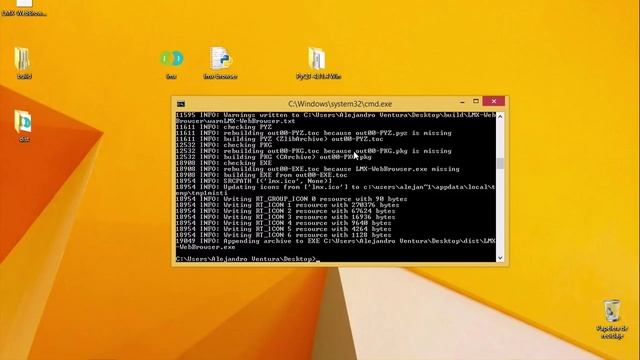Select the lmx-browser Python script icon
The height and width of the screenshot is (360, 640).
point(220,62)
